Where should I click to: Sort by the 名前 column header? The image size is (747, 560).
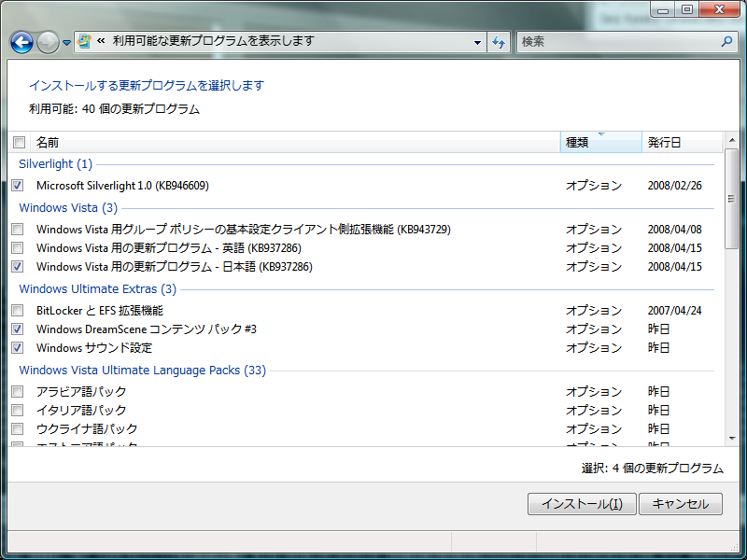[x=295, y=142]
